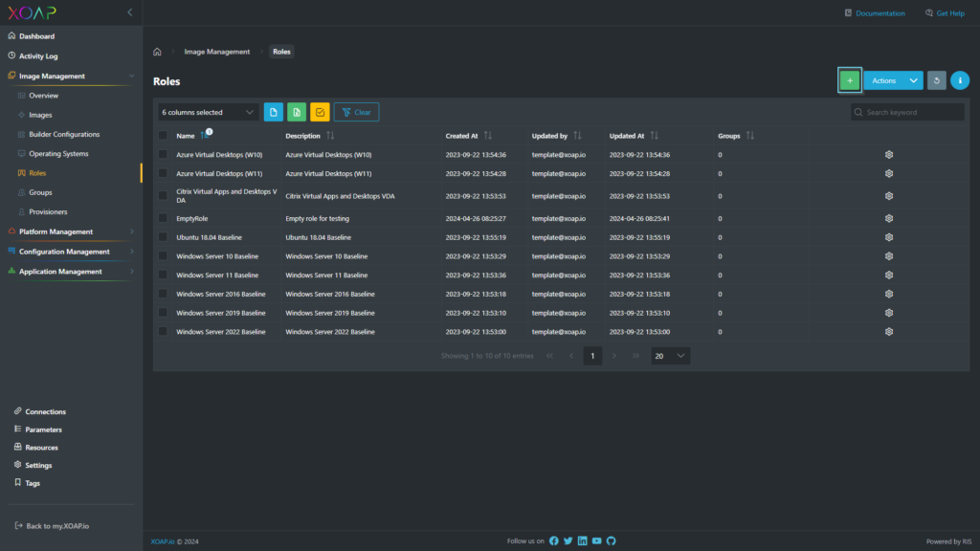Open settings gear for Ubuntu 18.04 Baseline
980x551 pixels.
889,237
